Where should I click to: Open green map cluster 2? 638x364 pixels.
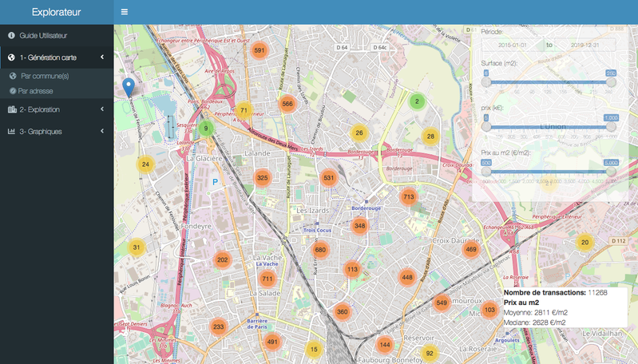coord(417,101)
